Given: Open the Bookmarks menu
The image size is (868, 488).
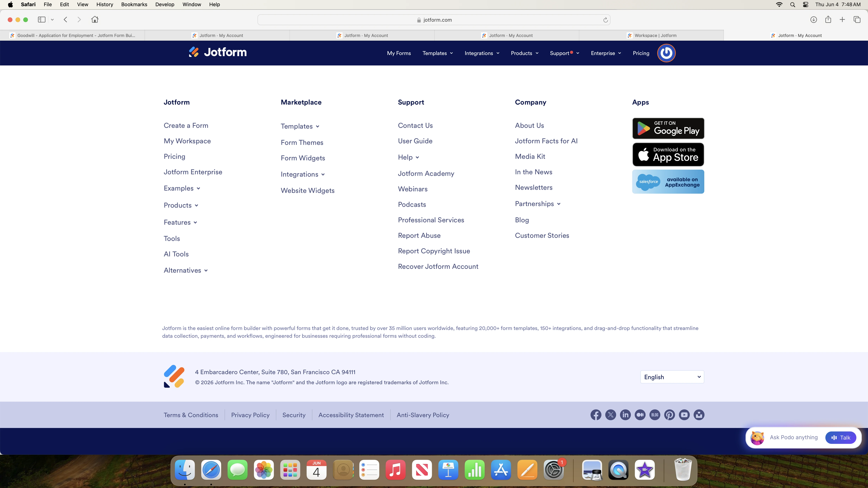Looking at the screenshot, I should pos(134,4).
